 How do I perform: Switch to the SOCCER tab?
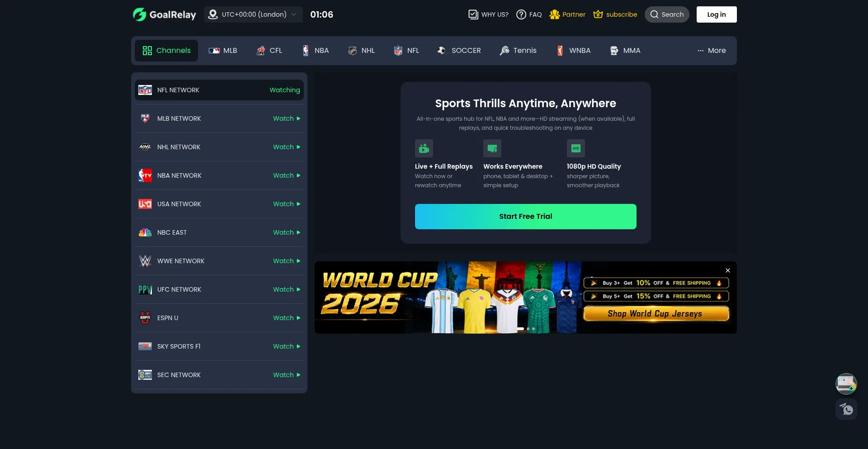coord(459,51)
